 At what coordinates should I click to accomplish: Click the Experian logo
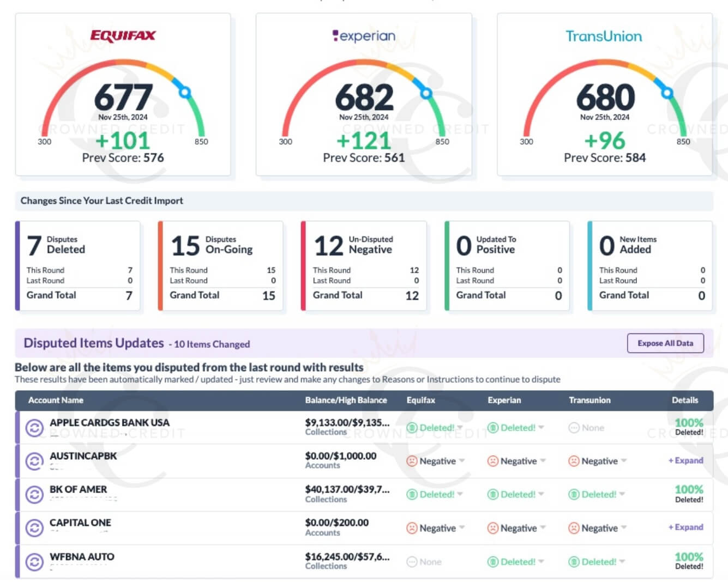(364, 37)
